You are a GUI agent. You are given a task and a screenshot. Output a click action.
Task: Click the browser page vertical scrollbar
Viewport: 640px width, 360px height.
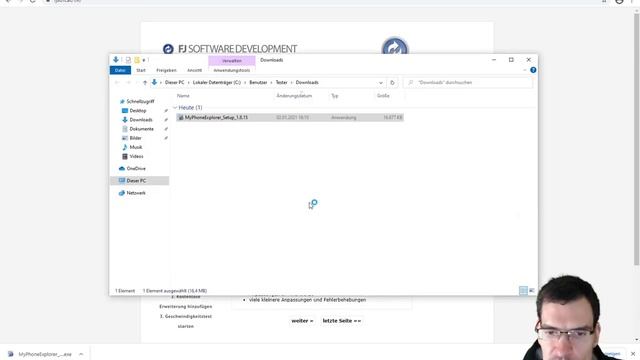point(637,139)
